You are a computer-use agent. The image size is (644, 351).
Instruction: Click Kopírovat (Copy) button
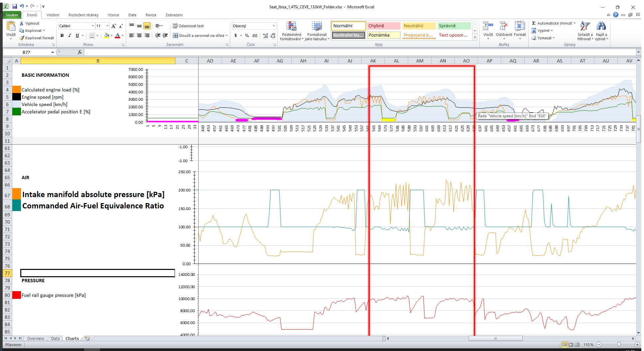pos(32,31)
